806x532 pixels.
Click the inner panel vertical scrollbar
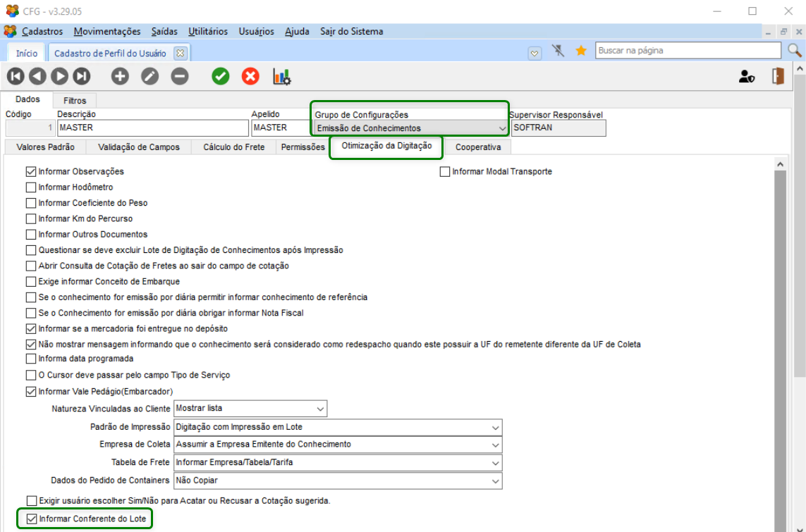coord(780,349)
